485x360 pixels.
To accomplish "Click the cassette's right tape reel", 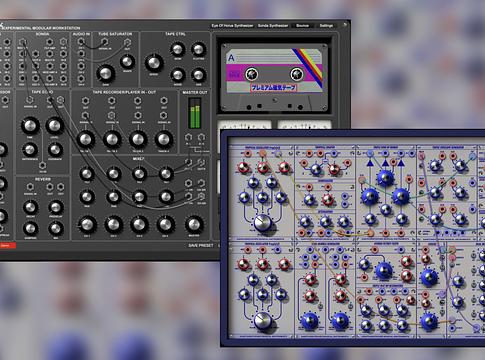I will [297, 74].
